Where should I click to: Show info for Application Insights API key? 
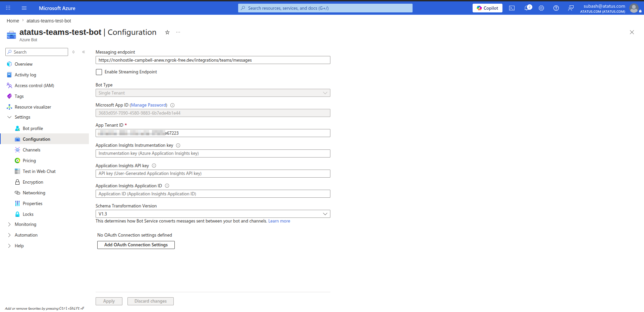154,166
